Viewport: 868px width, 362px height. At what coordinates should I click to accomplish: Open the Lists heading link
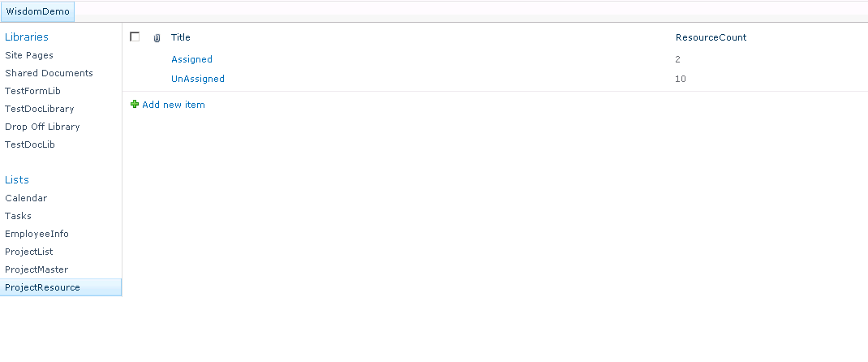tap(17, 179)
